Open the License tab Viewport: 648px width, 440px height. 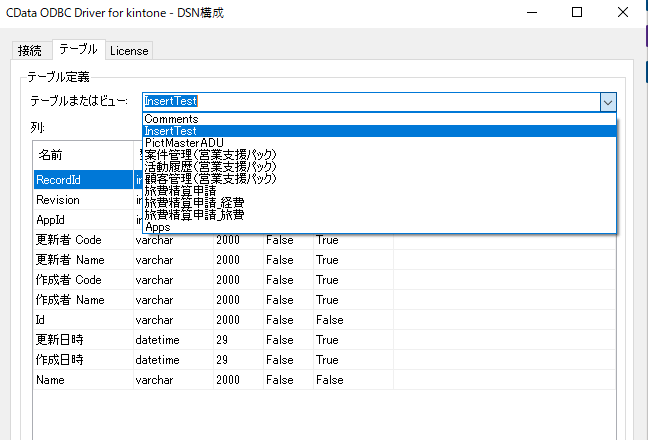129,50
